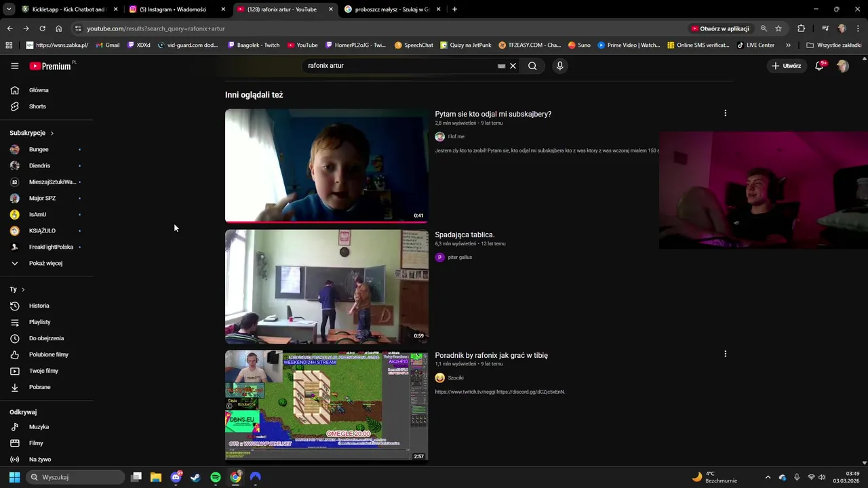The width and height of the screenshot is (868, 488).
Task: Open the Windows Start menu
Action: coord(14,477)
